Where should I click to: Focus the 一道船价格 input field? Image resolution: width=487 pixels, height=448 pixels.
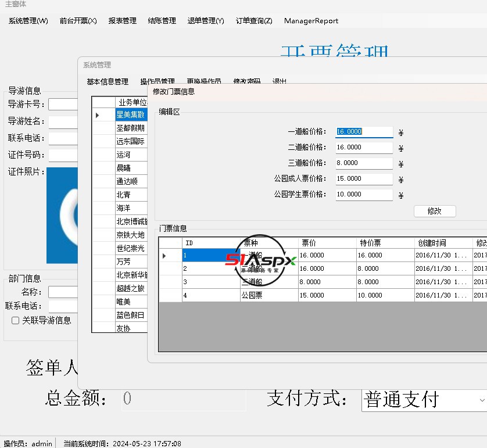tap(364, 132)
